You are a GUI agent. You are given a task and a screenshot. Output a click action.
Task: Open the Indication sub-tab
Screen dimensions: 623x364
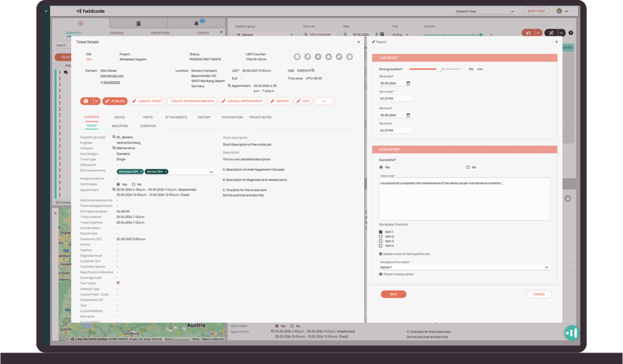(x=120, y=126)
